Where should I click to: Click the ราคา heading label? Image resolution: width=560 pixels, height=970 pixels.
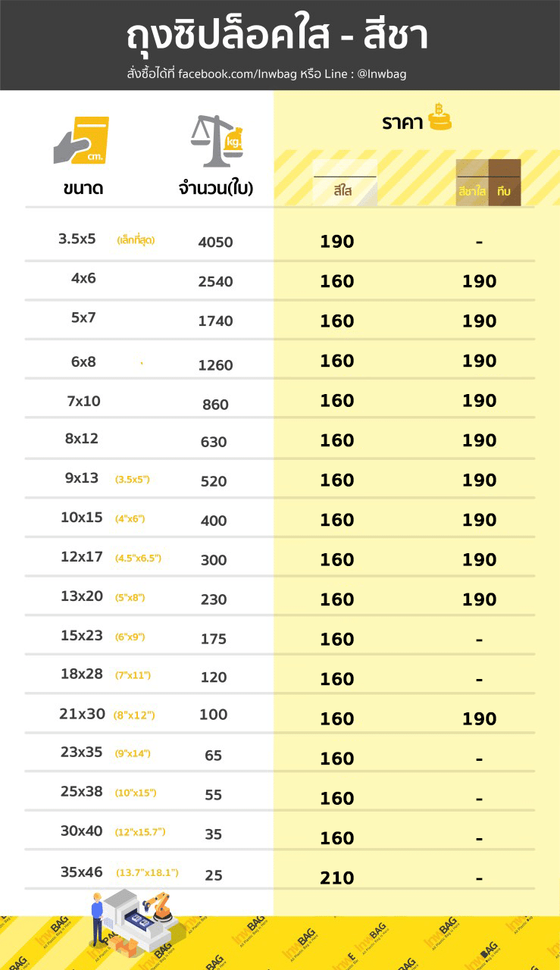click(x=402, y=124)
